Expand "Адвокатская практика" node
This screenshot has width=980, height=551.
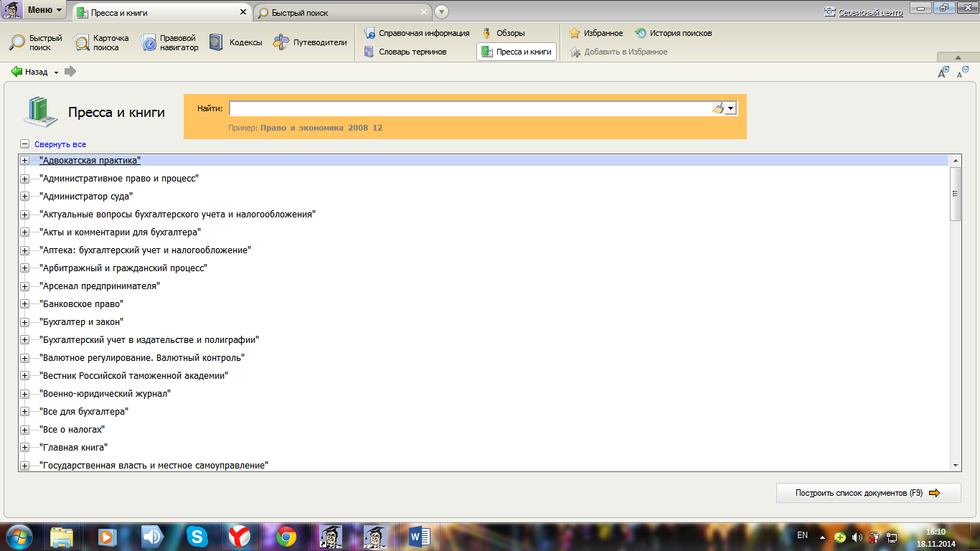tap(25, 161)
